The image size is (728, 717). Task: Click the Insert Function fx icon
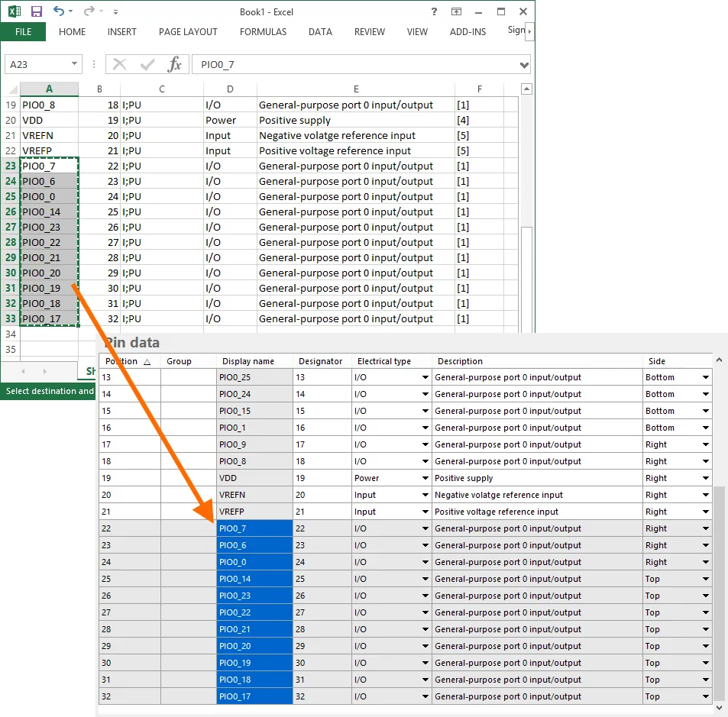[x=175, y=65]
